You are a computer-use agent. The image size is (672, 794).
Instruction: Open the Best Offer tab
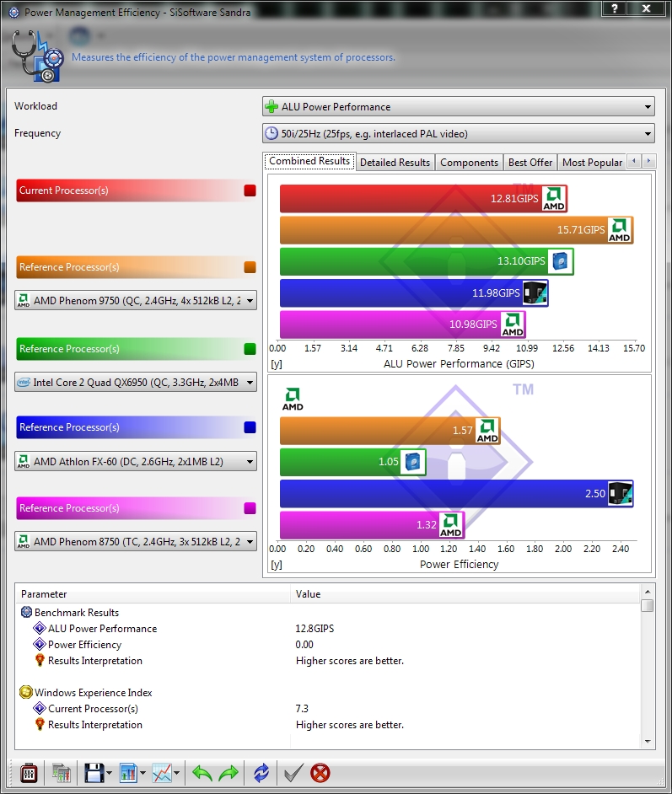(x=530, y=163)
